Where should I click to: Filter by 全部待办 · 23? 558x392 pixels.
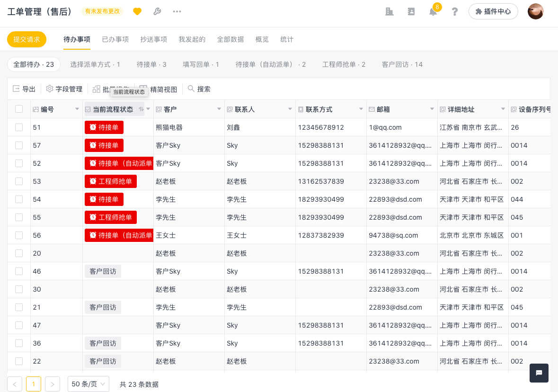[x=34, y=64]
